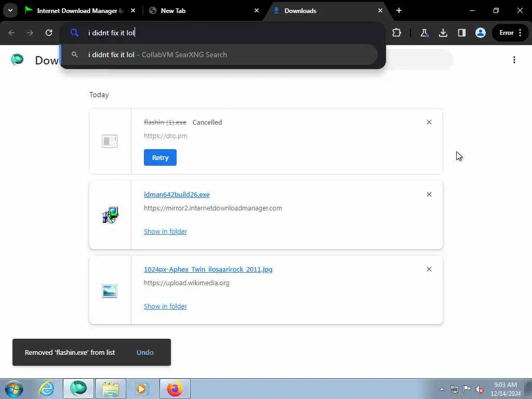Select the 'i didnt fix it lol' search suggestion
The width and height of the screenshot is (532, 399).
[219, 55]
